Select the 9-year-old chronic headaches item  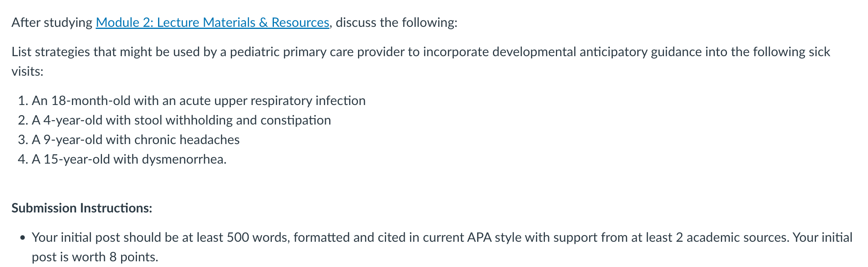136,140
